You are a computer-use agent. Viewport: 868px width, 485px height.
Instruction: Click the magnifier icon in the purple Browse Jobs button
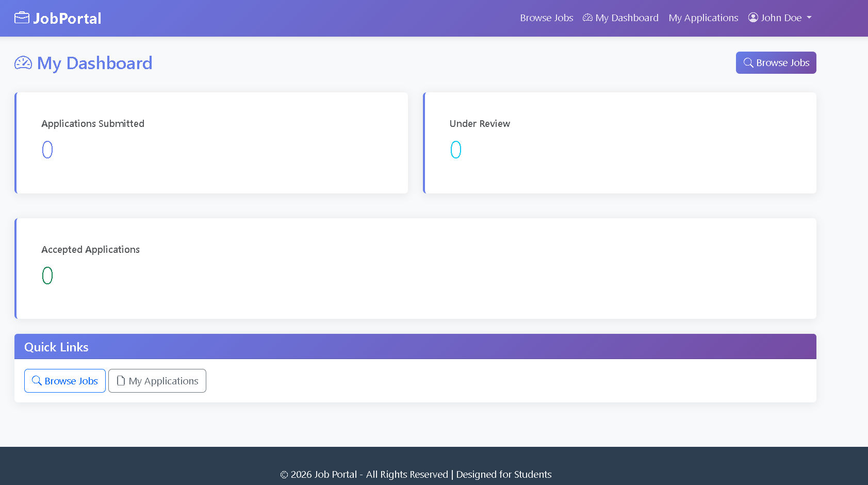click(748, 63)
